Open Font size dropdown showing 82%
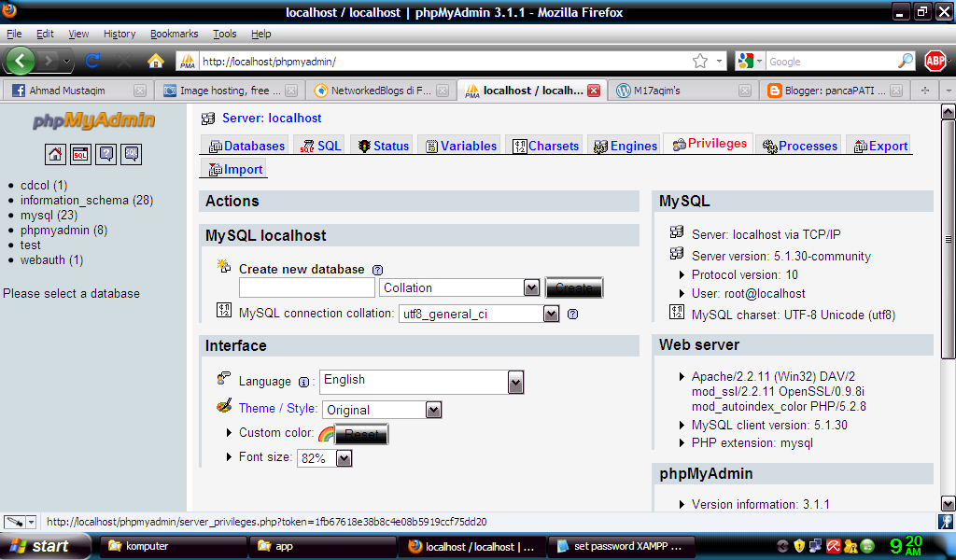The height and width of the screenshot is (560, 956). (x=344, y=458)
